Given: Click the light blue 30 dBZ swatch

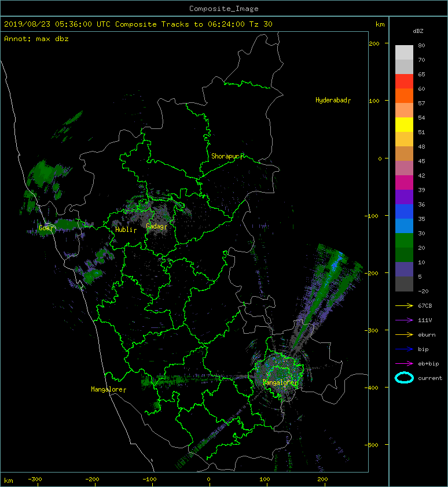Looking at the screenshot, I should pyautogui.click(x=404, y=226).
